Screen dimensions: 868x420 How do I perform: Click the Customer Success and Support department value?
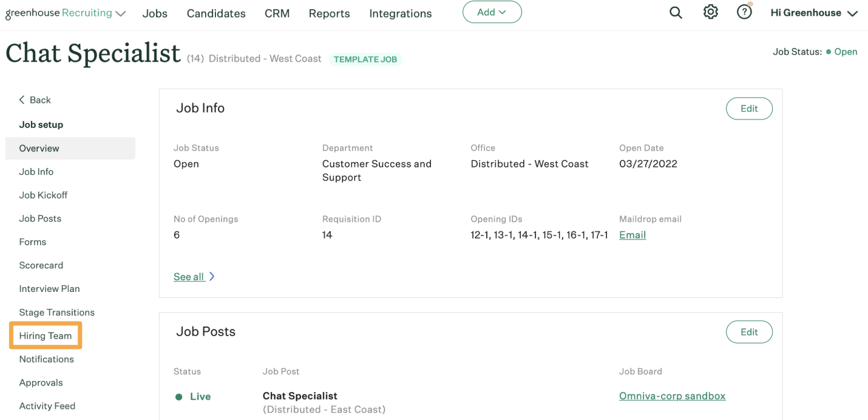tap(377, 171)
